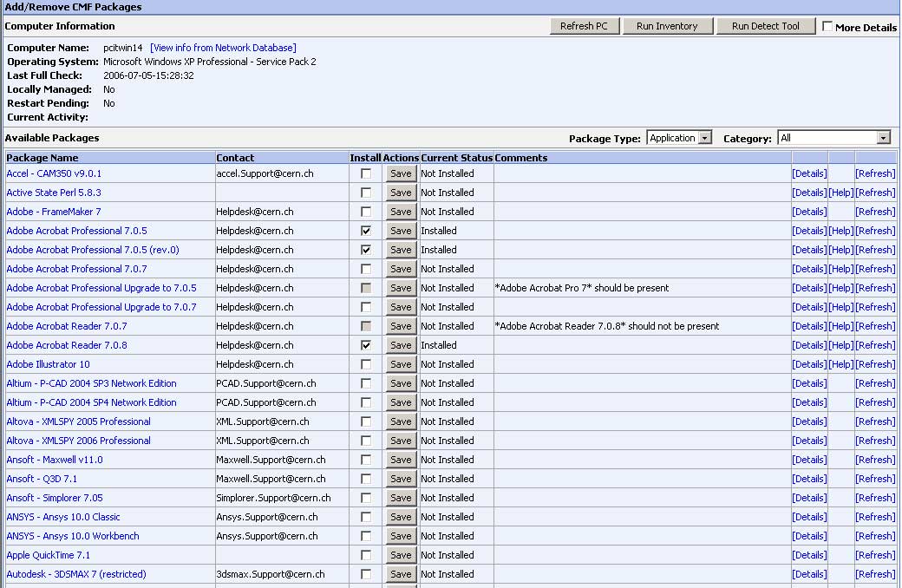Refresh the Ansoft - Maxwell v11.0 row
This screenshot has width=902, height=588.
pos(875,460)
